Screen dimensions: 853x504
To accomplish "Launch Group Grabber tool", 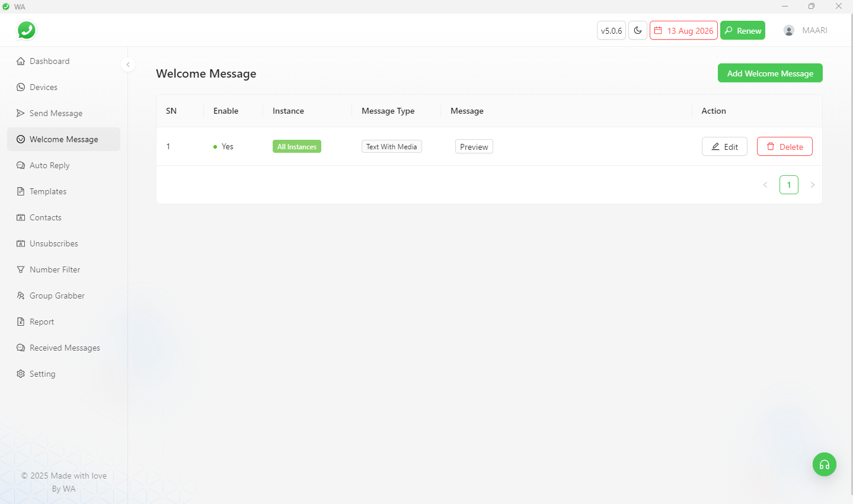I will (57, 296).
